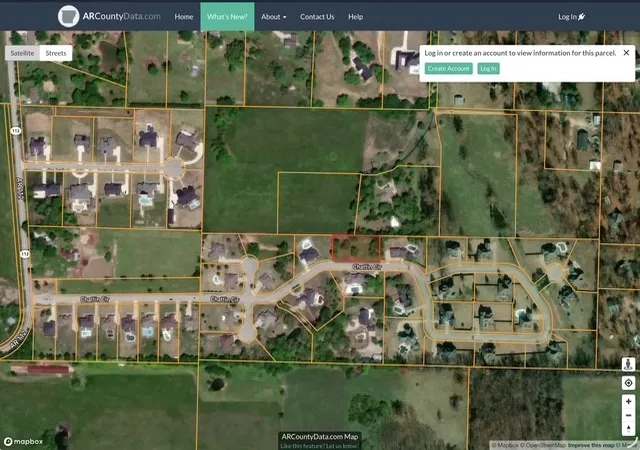Switch map to Satellite view
This screenshot has height=450, width=640.
click(22, 53)
